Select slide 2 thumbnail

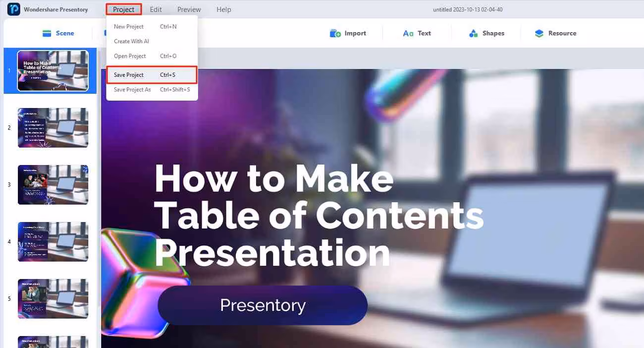coord(53,128)
